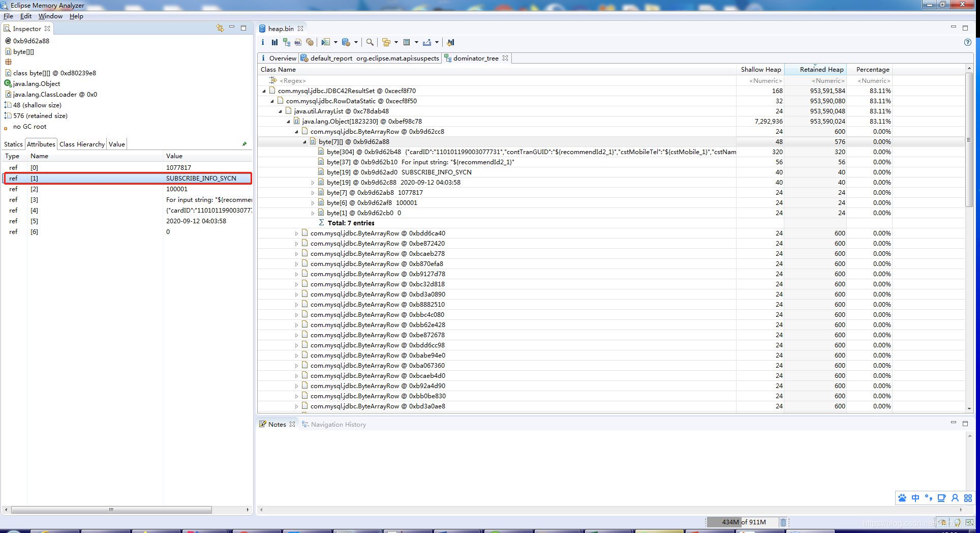The height and width of the screenshot is (533, 980).
Task: Open help via the question mark icon
Action: [x=968, y=42]
